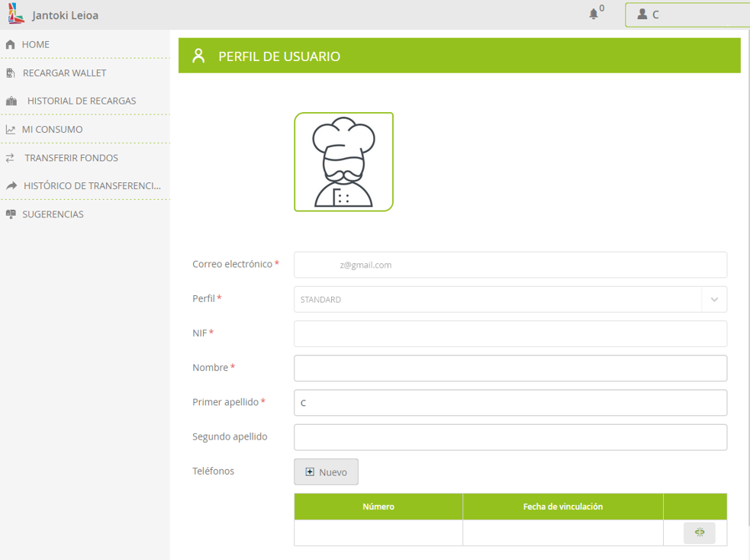Viewport: 750px width, 560px height.
Task: Go to HISTORIAL DE RECARGAS
Action: click(x=82, y=101)
